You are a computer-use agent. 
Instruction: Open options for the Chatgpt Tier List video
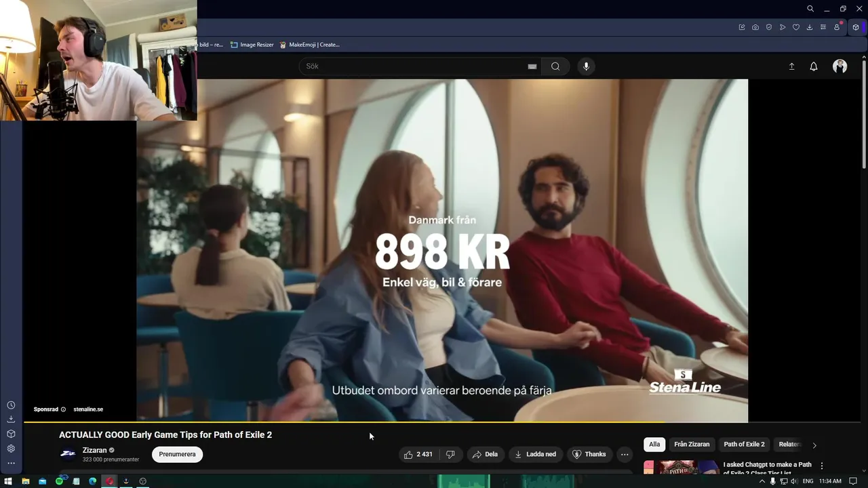(x=822, y=466)
